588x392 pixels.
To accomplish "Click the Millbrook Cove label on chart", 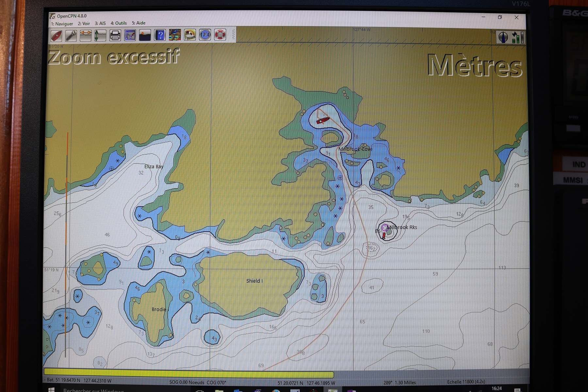I will pos(355,149).
